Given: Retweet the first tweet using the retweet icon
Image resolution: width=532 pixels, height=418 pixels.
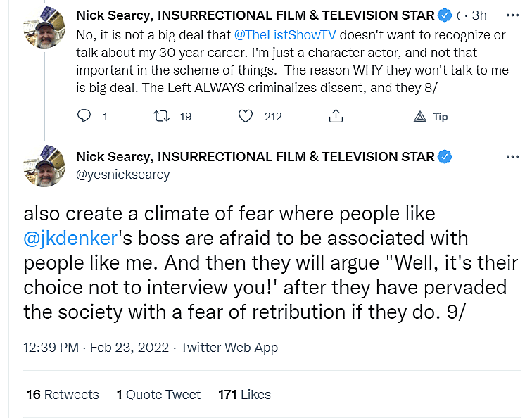Looking at the screenshot, I should point(161,116).
